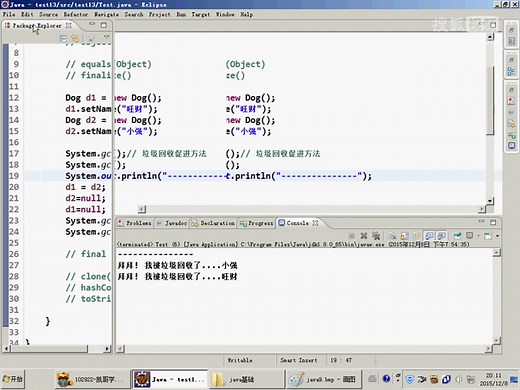Switch to the Declaration tab

(x=213, y=223)
